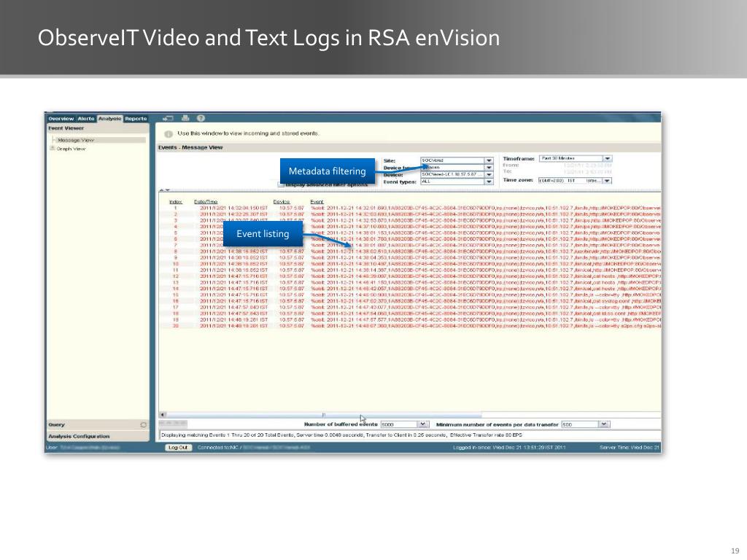The width and height of the screenshot is (747, 560).
Task: Click the horizontal scrollbar thumb under events
Action: click(324, 415)
